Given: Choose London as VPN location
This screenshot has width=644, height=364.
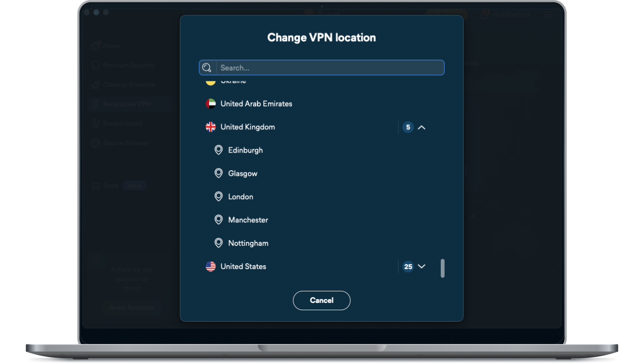Looking at the screenshot, I should (x=241, y=197).
